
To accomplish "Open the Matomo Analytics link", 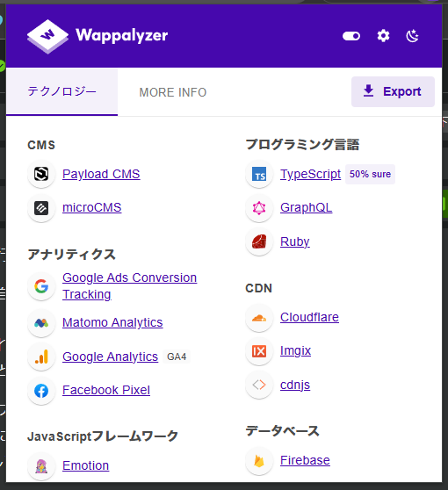I will (112, 322).
